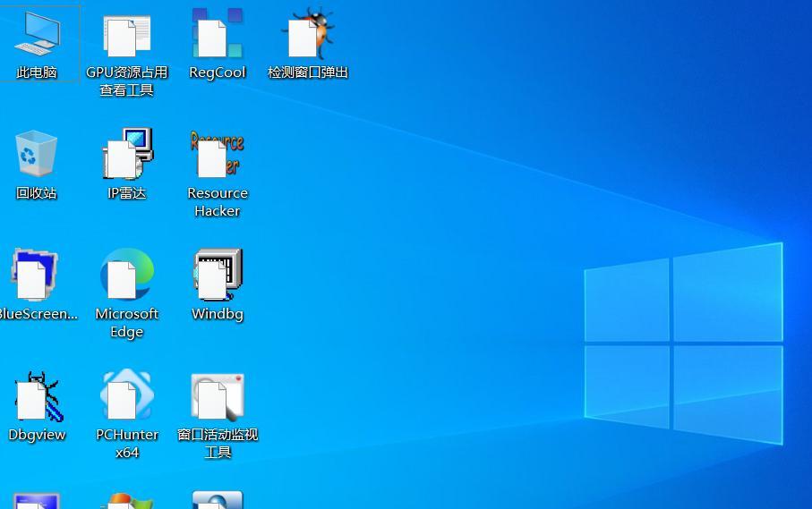
Task: Select the 回收站 recycle bin icon
Action: tap(36, 153)
